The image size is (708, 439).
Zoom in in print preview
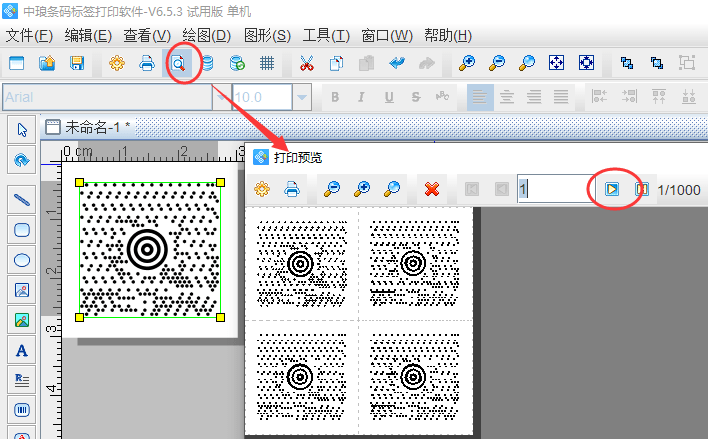362,189
